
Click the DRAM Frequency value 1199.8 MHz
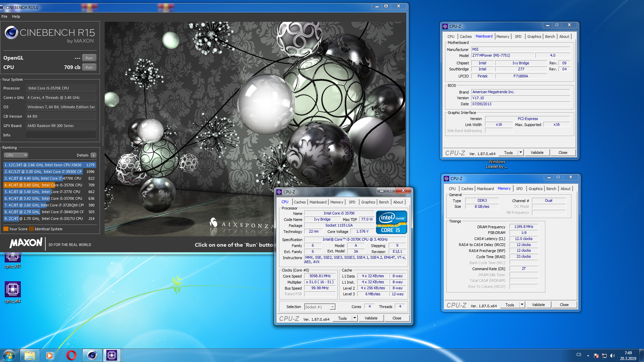tap(524, 227)
